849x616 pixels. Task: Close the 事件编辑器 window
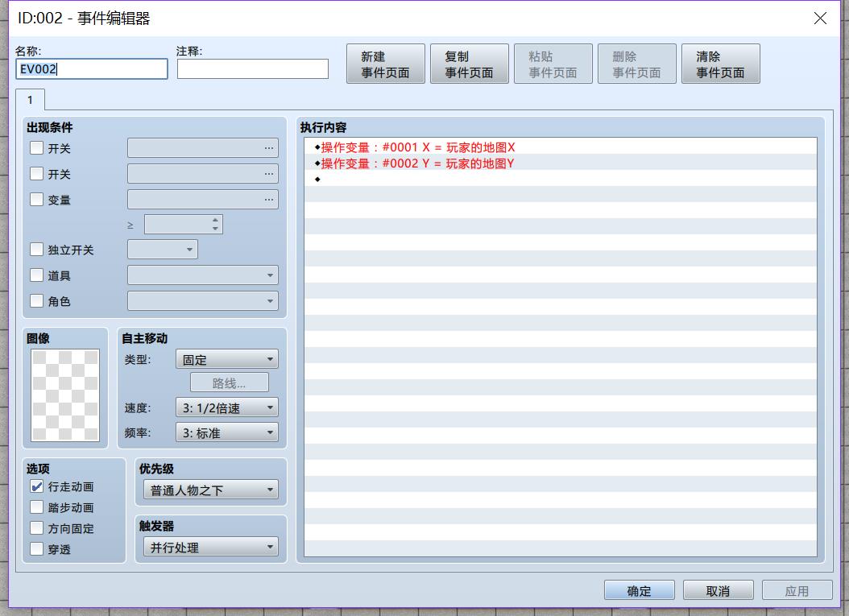tap(820, 18)
